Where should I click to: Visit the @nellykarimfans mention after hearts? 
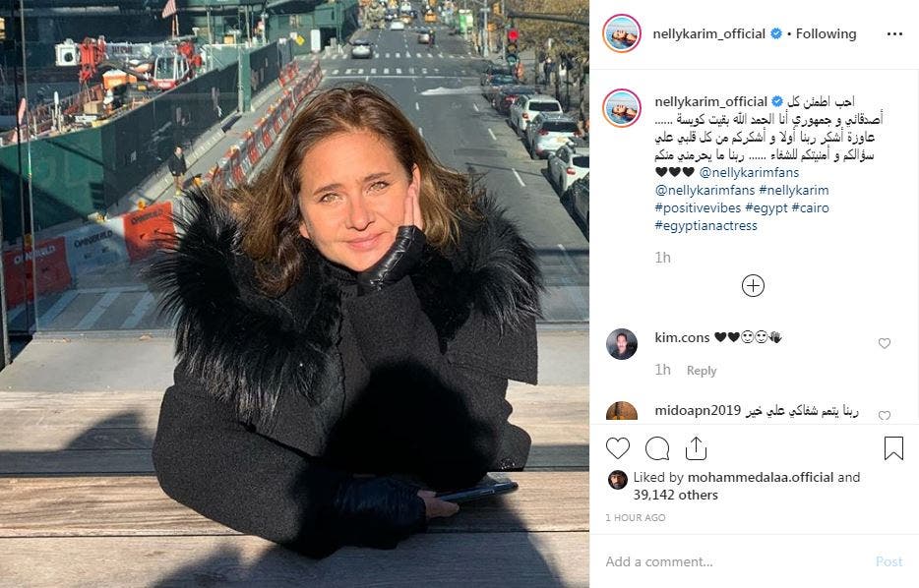tap(749, 173)
